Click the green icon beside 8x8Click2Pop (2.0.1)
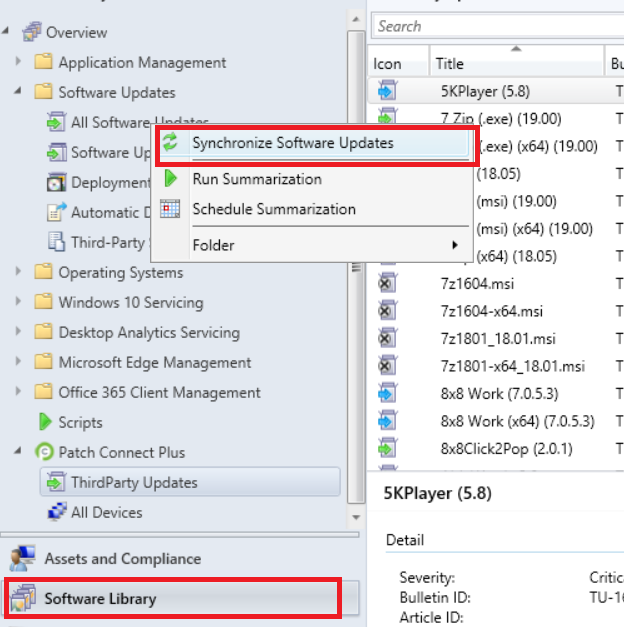The height and width of the screenshot is (627, 624). (x=387, y=449)
